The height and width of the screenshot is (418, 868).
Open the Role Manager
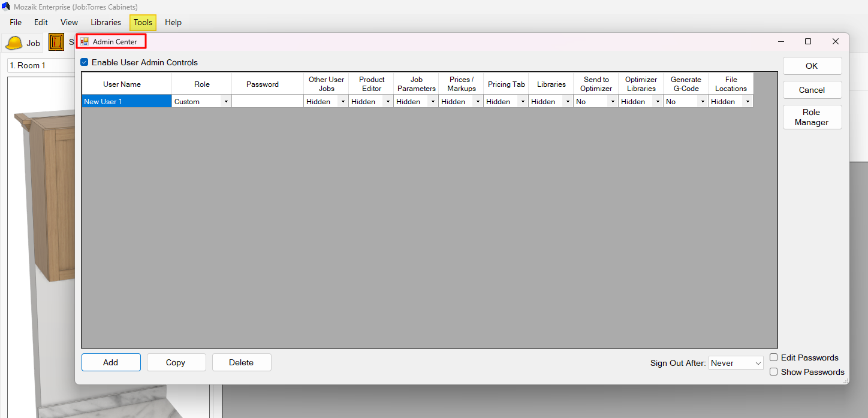click(x=812, y=117)
